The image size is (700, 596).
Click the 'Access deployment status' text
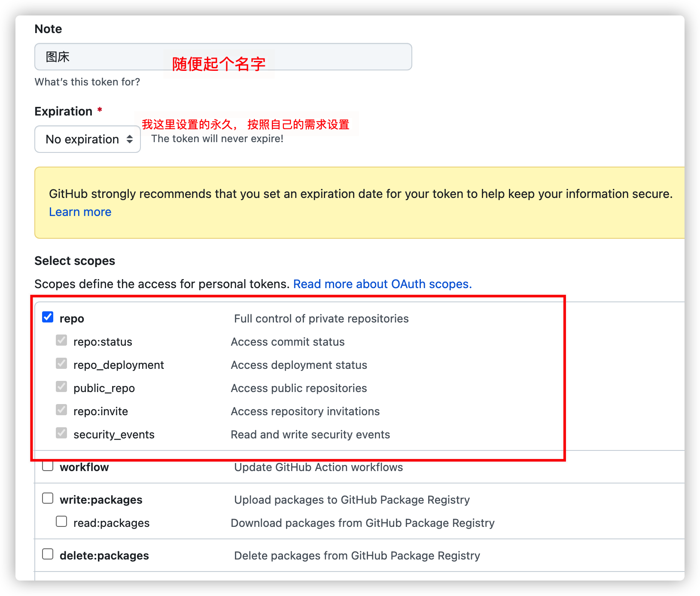coord(299,365)
